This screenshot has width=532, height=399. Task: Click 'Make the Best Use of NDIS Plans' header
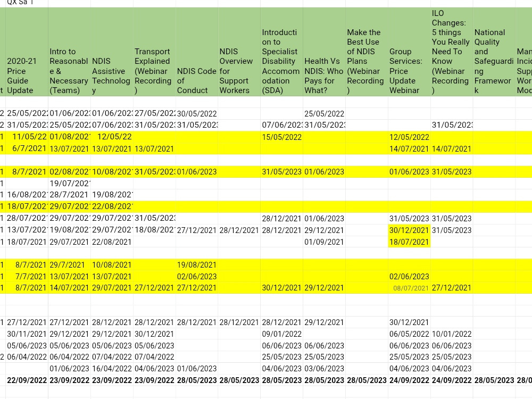click(x=367, y=52)
